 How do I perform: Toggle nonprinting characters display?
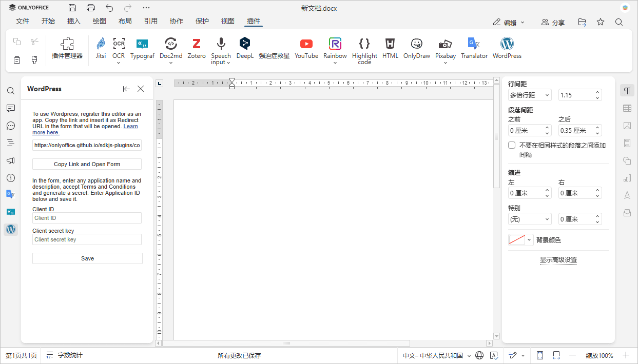click(627, 90)
